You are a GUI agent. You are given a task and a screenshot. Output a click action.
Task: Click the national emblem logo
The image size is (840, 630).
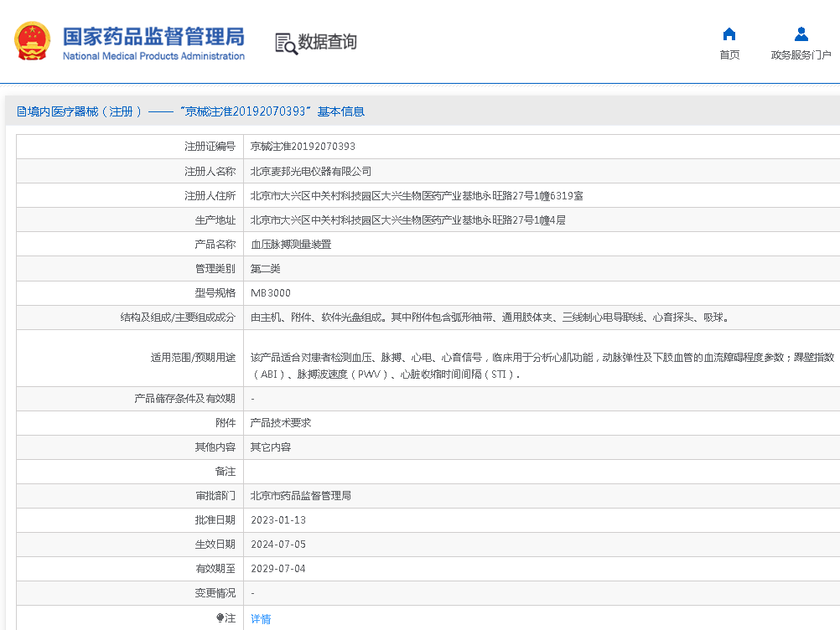(x=32, y=41)
